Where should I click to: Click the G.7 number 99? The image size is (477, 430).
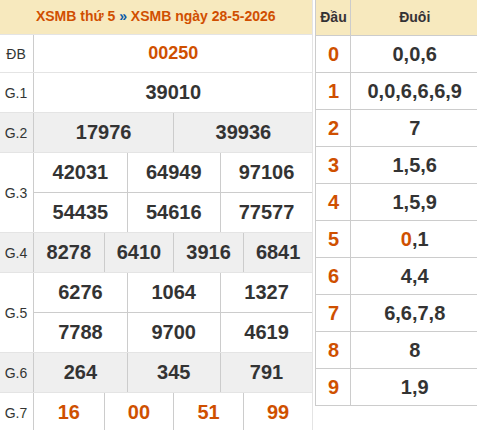(x=278, y=412)
